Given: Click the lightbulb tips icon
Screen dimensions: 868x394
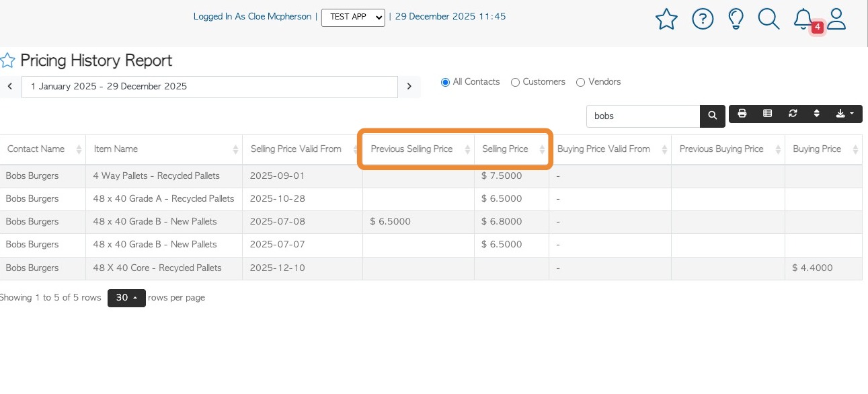Looking at the screenshot, I should [x=736, y=19].
